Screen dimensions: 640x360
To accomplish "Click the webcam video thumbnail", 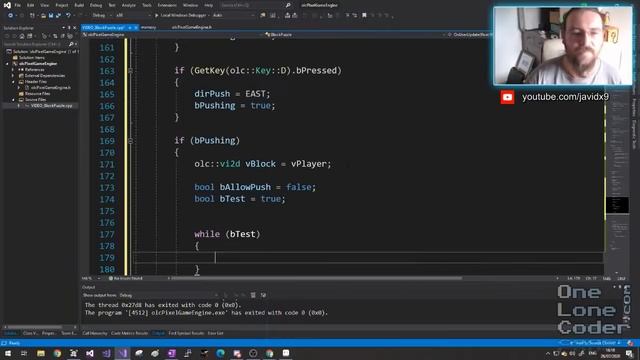I will pos(563,46).
